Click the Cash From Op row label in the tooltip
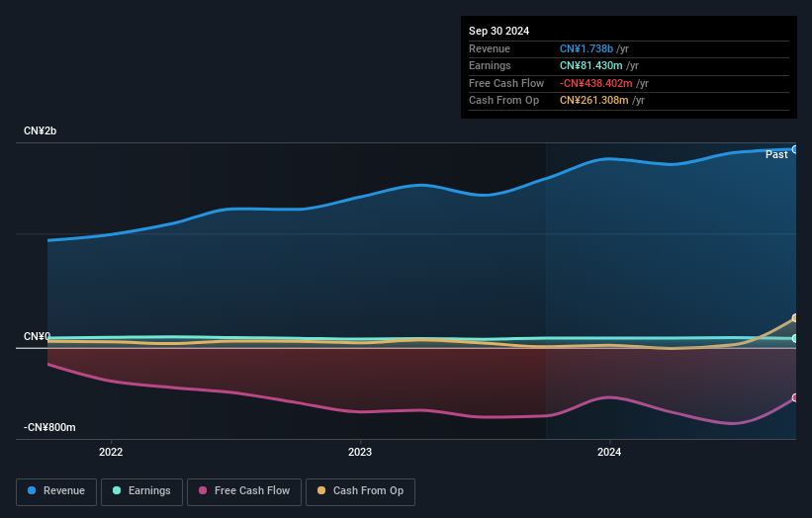The width and height of the screenshot is (812, 518). (503, 101)
